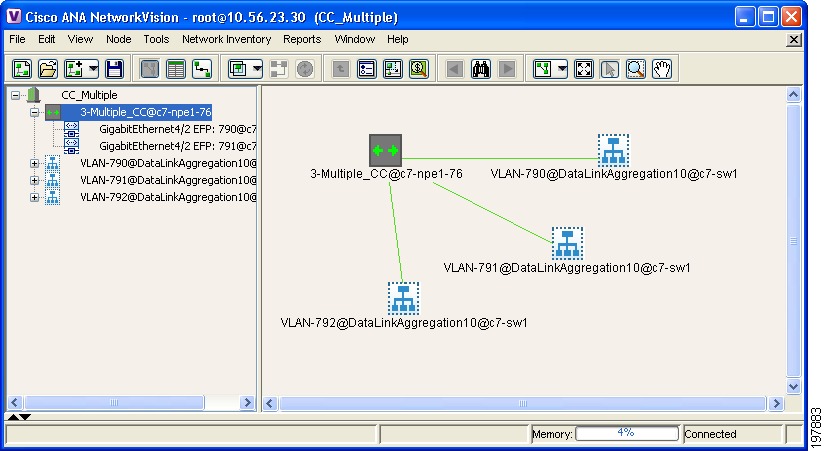Open the File menu
Image resolution: width=824 pixels, height=451 pixels.
pos(17,39)
